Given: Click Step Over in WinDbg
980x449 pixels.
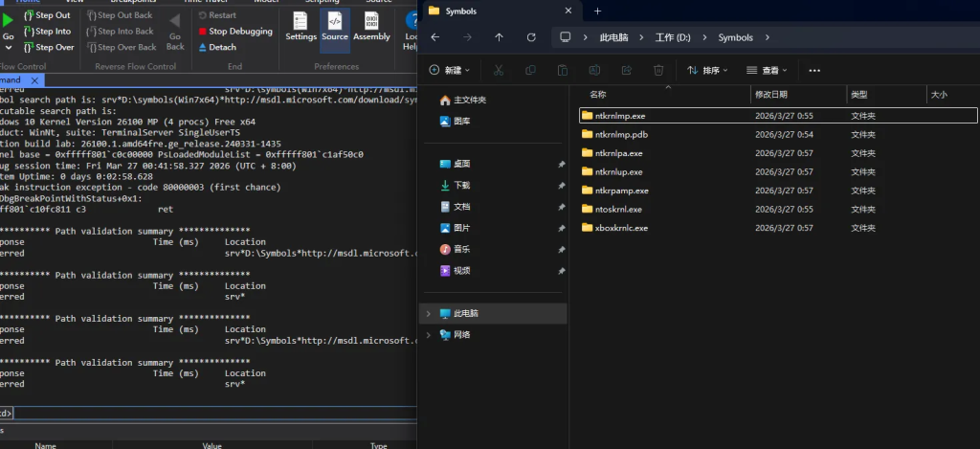Looking at the screenshot, I should (x=49, y=48).
